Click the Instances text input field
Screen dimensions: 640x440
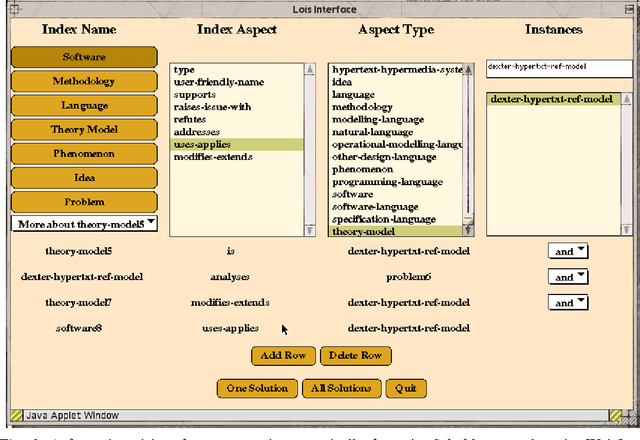point(558,68)
